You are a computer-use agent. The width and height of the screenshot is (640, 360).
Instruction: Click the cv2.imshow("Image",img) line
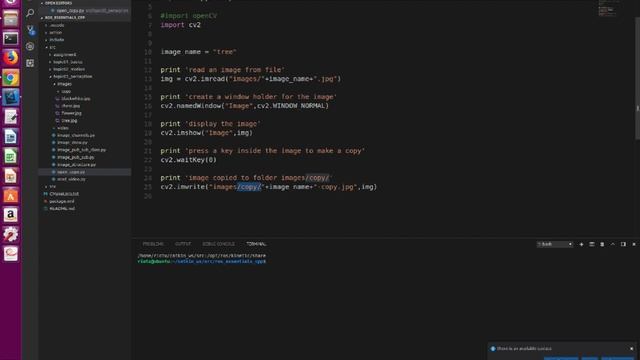207,133
